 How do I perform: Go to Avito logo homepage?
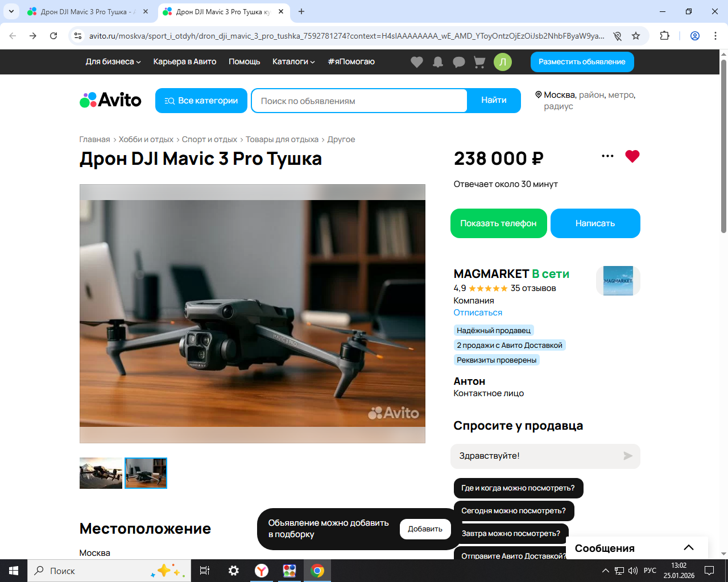pos(110,100)
